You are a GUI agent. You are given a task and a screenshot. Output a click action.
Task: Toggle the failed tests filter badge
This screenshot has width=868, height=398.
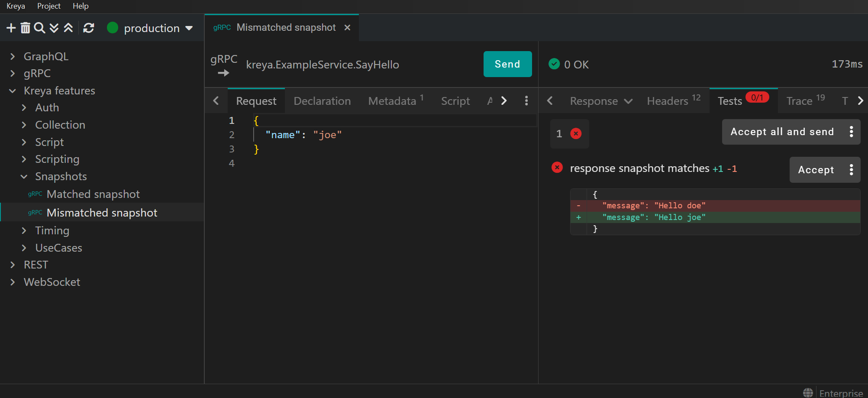click(x=569, y=134)
